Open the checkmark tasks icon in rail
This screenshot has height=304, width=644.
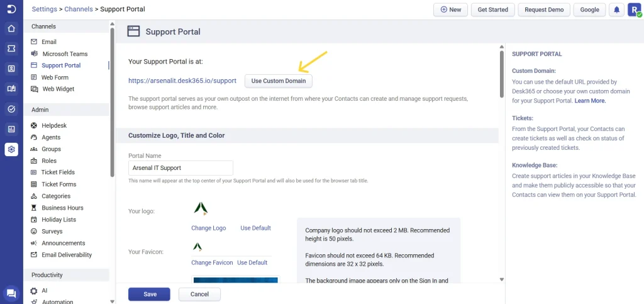click(11, 109)
